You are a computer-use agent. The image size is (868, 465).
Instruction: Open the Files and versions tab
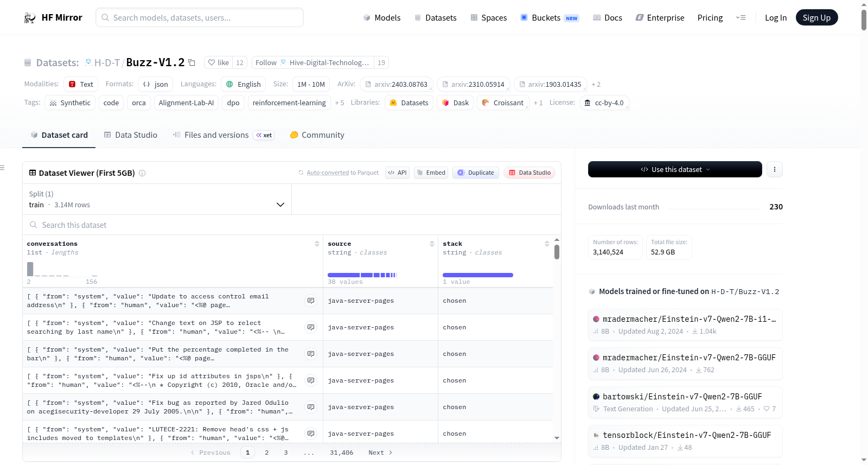point(224,135)
